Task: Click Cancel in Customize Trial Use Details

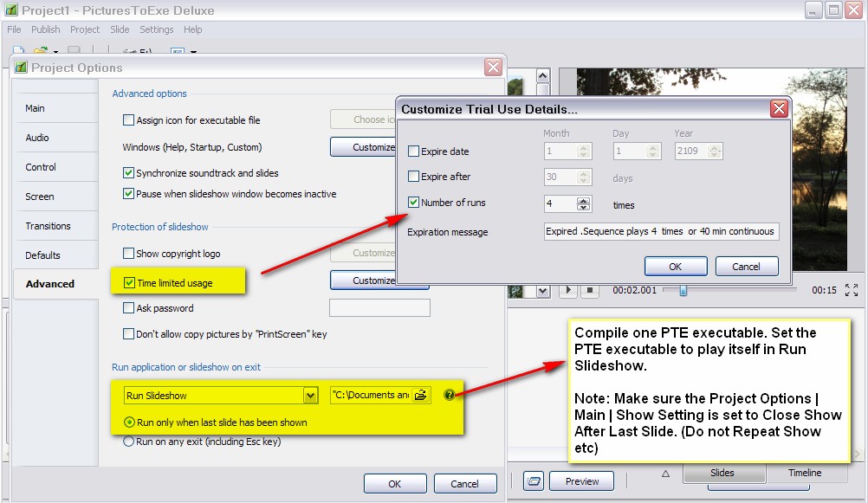Action: pyautogui.click(x=746, y=266)
